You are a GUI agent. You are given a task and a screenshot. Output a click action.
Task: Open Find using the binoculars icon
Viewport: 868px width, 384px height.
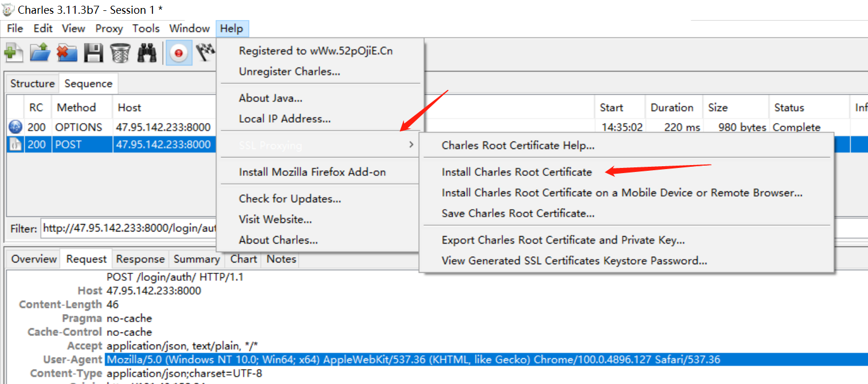147,53
